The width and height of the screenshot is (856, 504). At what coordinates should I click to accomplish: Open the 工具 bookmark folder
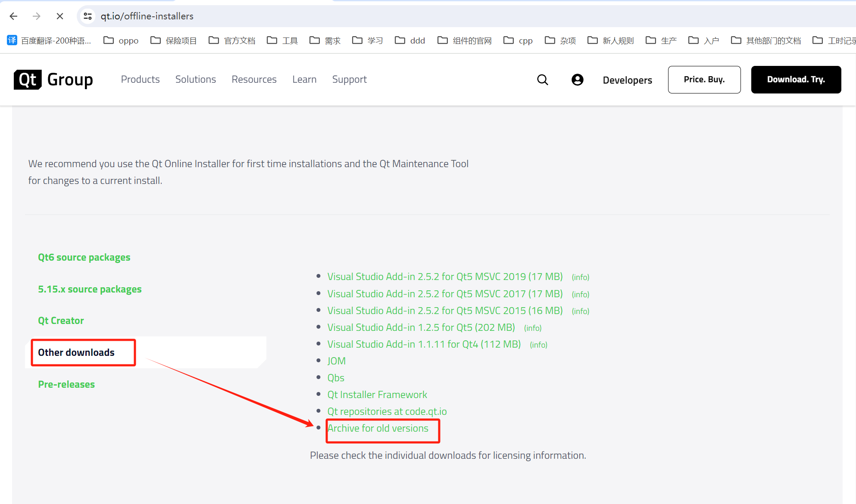(282, 40)
